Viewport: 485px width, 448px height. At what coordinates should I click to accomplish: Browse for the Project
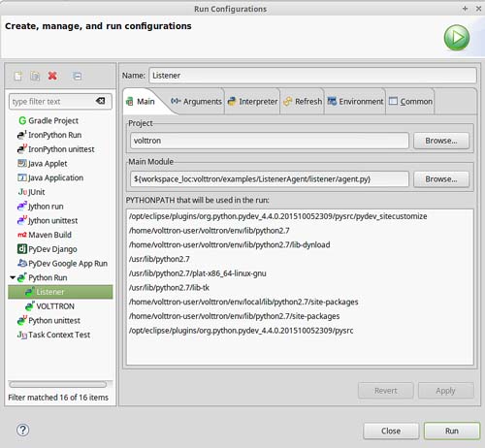tap(441, 141)
